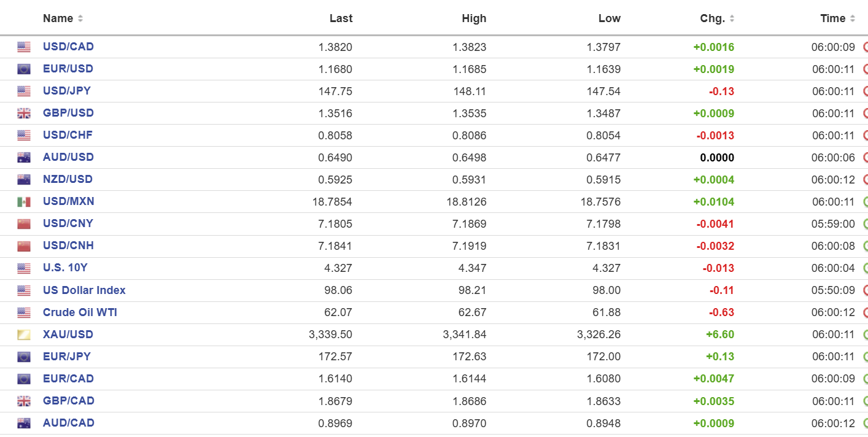Open the USD/CHF pair link
This screenshot has height=437, width=868.
pyautogui.click(x=68, y=135)
